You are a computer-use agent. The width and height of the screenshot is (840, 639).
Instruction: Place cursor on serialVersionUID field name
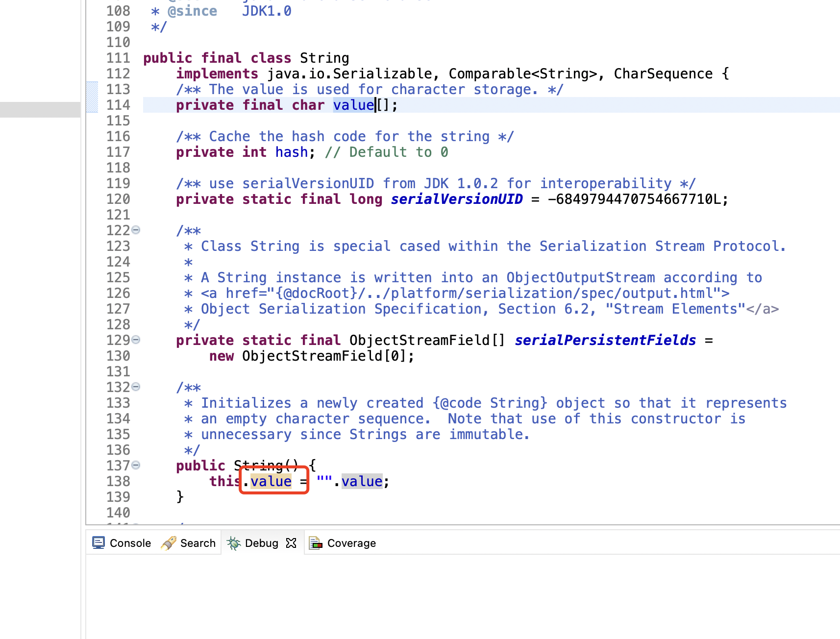[x=456, y=199]
